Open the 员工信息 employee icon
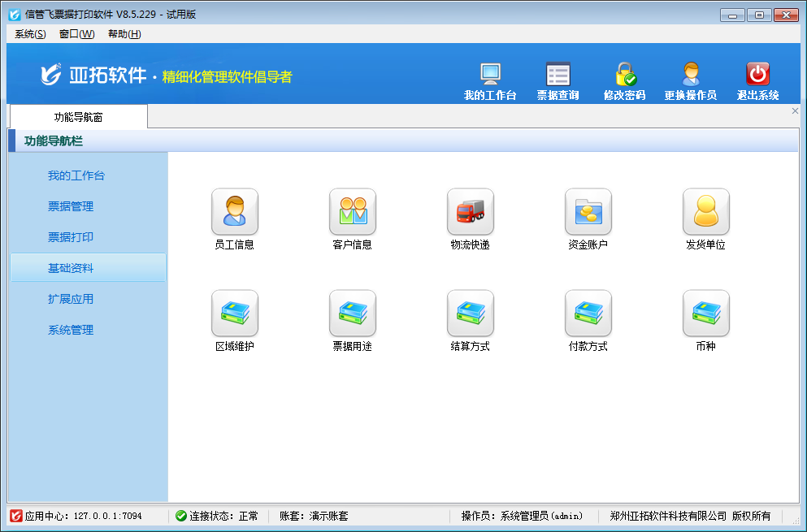 pos(234,212)
